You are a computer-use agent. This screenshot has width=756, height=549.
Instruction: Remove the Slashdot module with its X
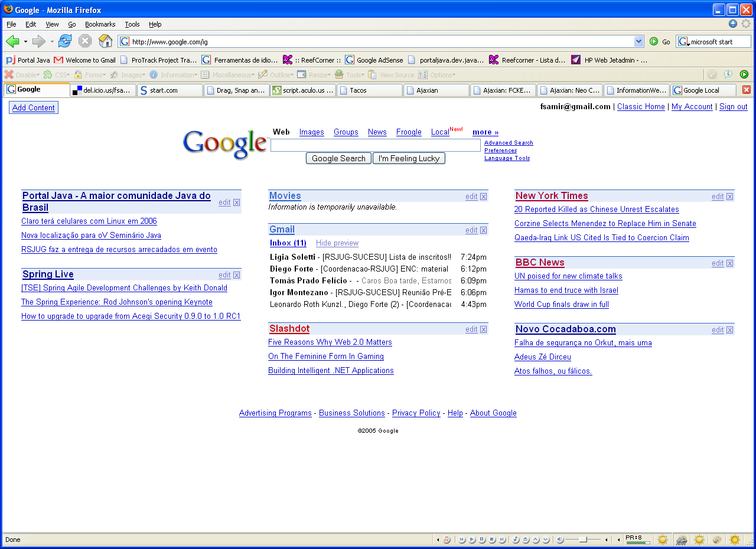483,329
